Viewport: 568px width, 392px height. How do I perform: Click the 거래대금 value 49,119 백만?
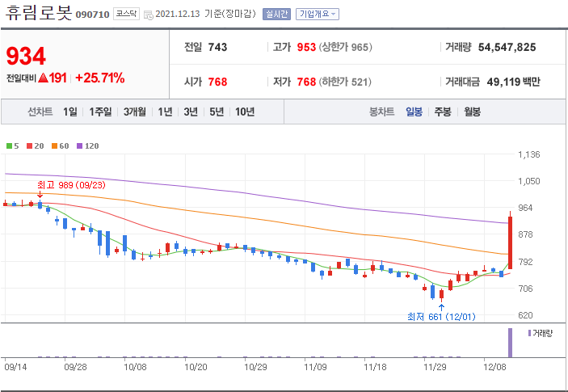[x=513, y=82]
